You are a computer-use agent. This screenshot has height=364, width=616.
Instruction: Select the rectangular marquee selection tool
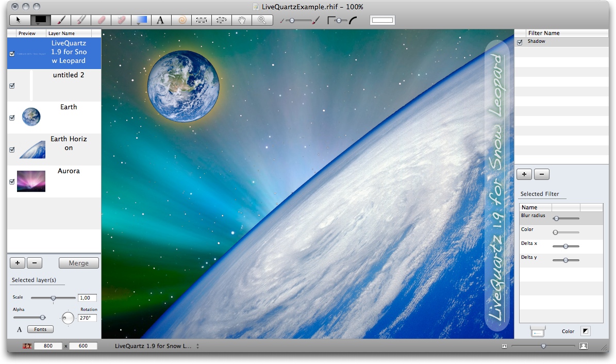(x=202, y=20)
